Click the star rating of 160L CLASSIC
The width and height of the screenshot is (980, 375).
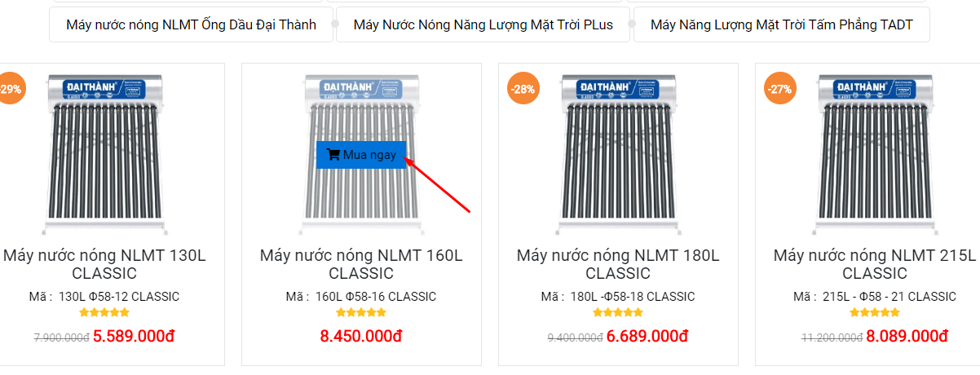coord(361,312)
